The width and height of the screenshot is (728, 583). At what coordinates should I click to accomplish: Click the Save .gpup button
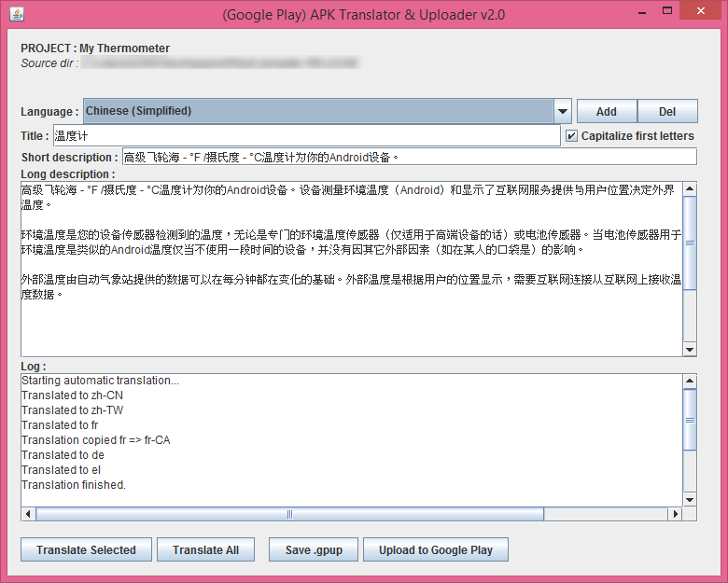pyautogui.click(x=314, y=549)
